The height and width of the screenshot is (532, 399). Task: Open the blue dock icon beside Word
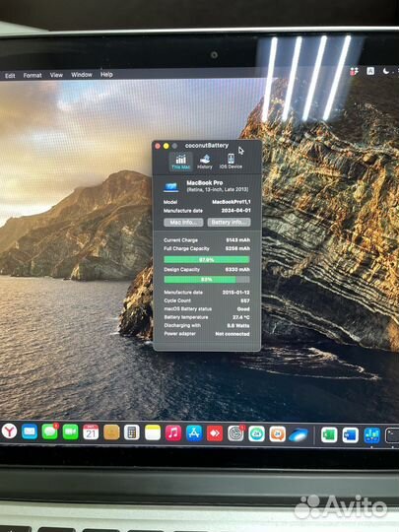tap(371, 435)
